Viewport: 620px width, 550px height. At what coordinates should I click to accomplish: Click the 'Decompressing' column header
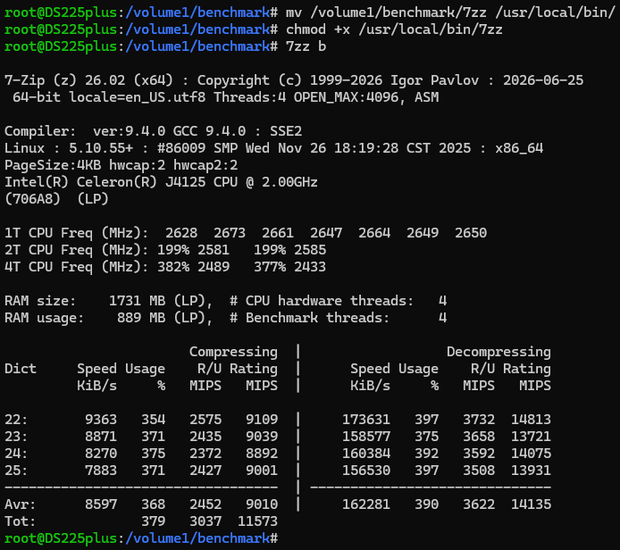point(499,352)
